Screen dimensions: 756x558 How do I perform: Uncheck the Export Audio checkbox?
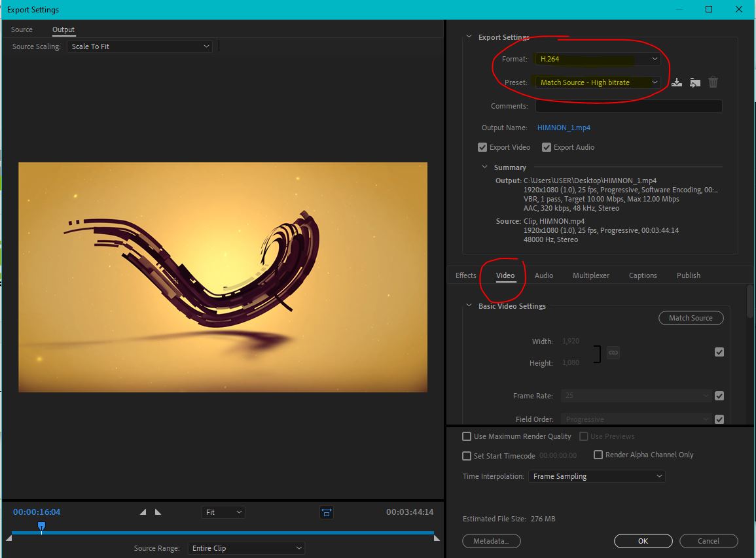click(547, 147)
